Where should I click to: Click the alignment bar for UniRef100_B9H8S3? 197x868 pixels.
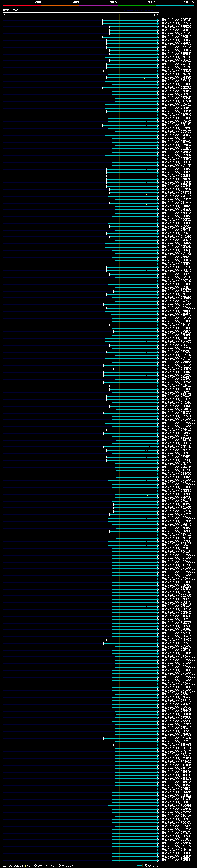click(x=132, y=40)
